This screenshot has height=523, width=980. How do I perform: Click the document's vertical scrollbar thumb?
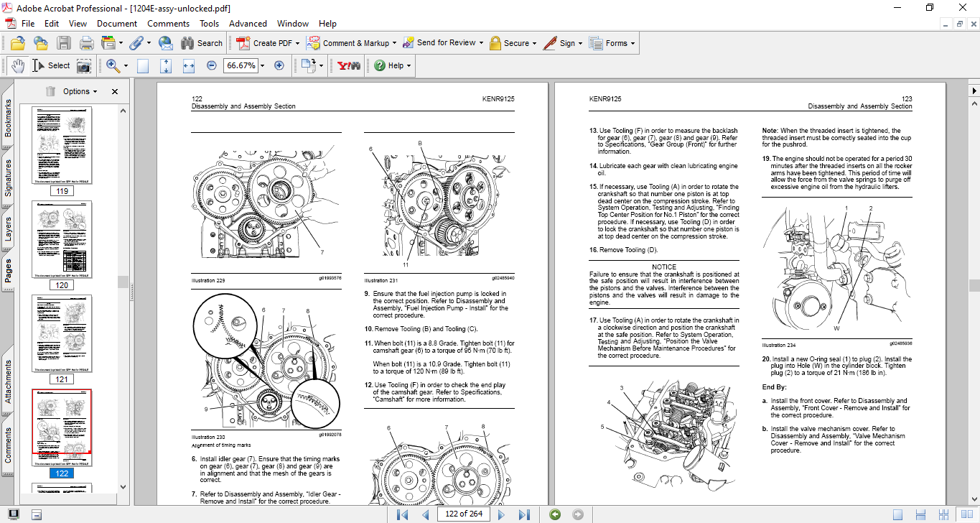973,285
